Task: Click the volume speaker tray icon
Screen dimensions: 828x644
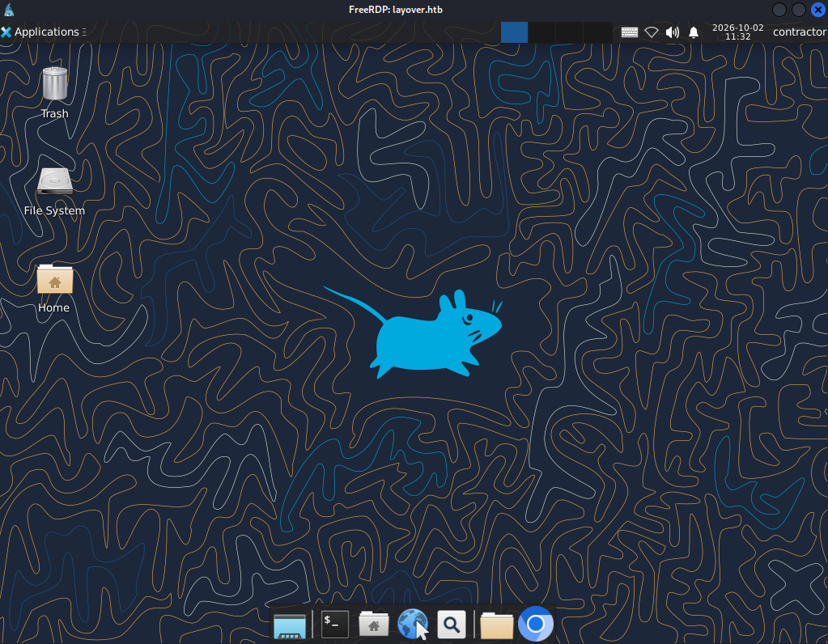Action: [x=673, y=32]
